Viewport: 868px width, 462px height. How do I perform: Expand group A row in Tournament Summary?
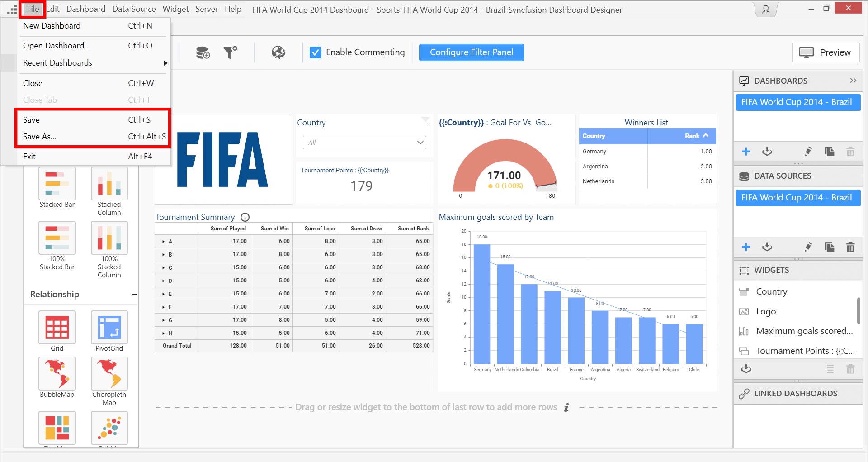[163, 242]
